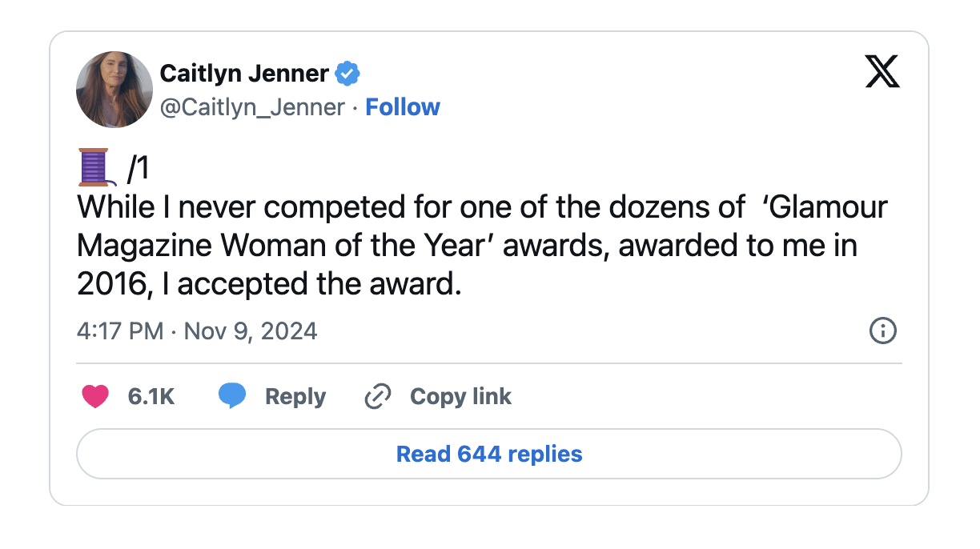Click the 6.1K likes count
Image resolution: width=980 pixels, height=549 pixels.
pos(151,396)
